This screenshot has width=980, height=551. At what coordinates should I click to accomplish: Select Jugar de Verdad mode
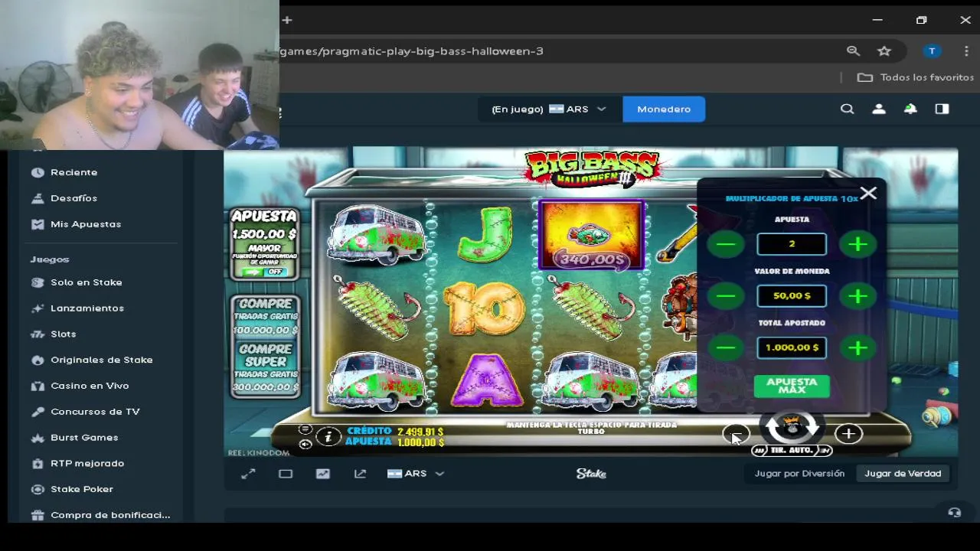[x=903, y=474]
